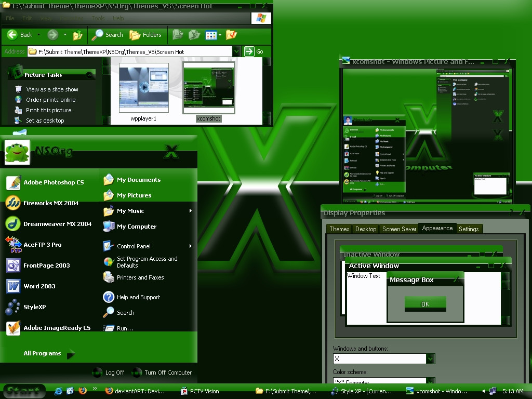Image resolution: width=532 pixels, height=399 pixels.
Task: Open Forward button history dropdown
Action: [65, 35]
